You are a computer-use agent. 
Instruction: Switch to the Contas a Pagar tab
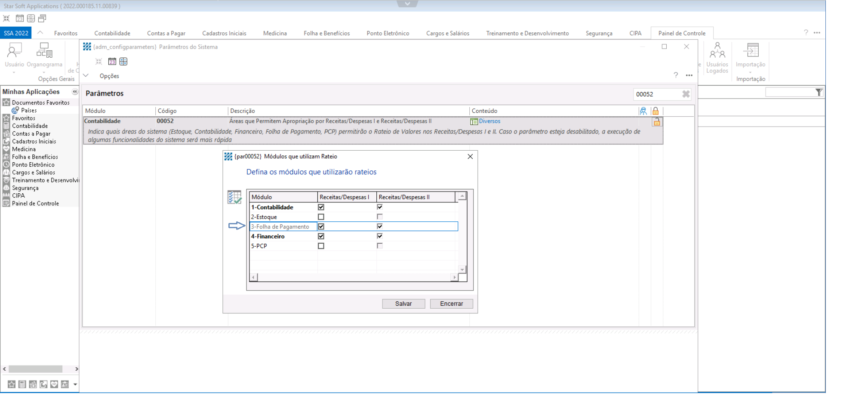point(166,33)
